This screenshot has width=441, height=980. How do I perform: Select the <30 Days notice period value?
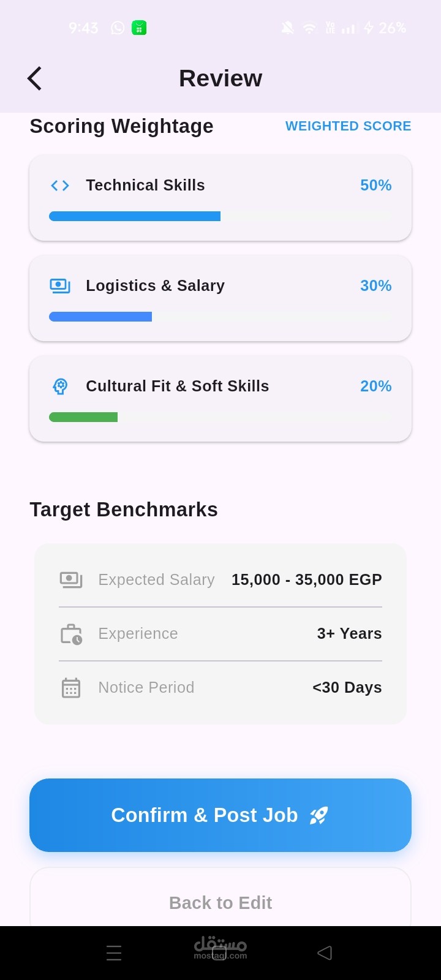347,688
